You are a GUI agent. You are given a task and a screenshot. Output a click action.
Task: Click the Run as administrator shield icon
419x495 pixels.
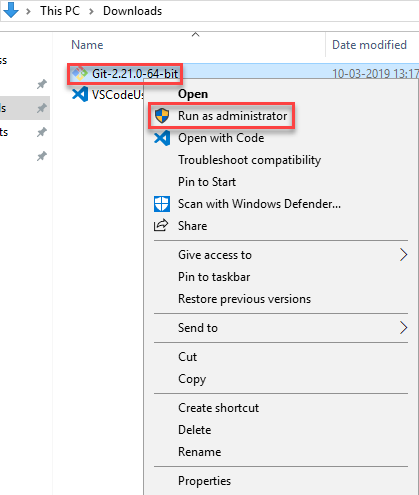click(x=162, y=116)
